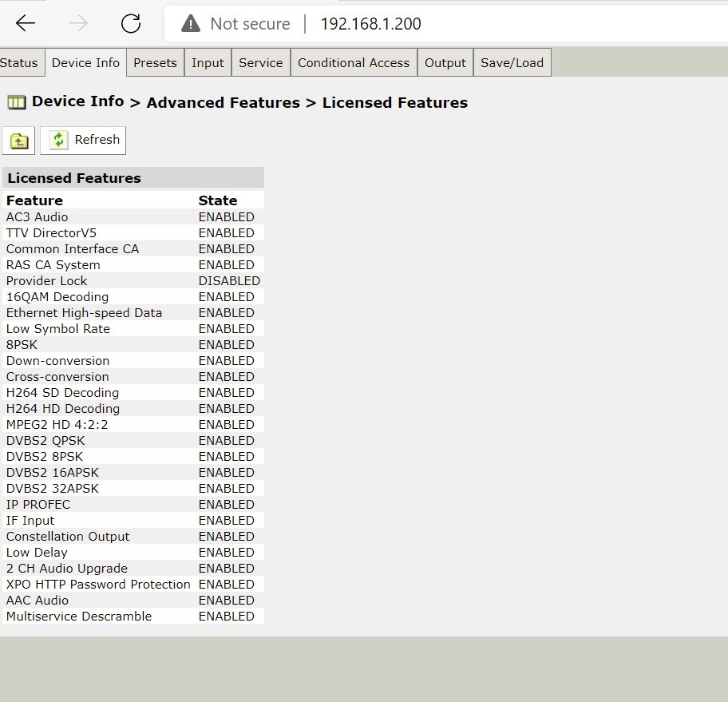728x702 pixels.
Task: Open the Save/Load tab
Action: coord(512,63)
